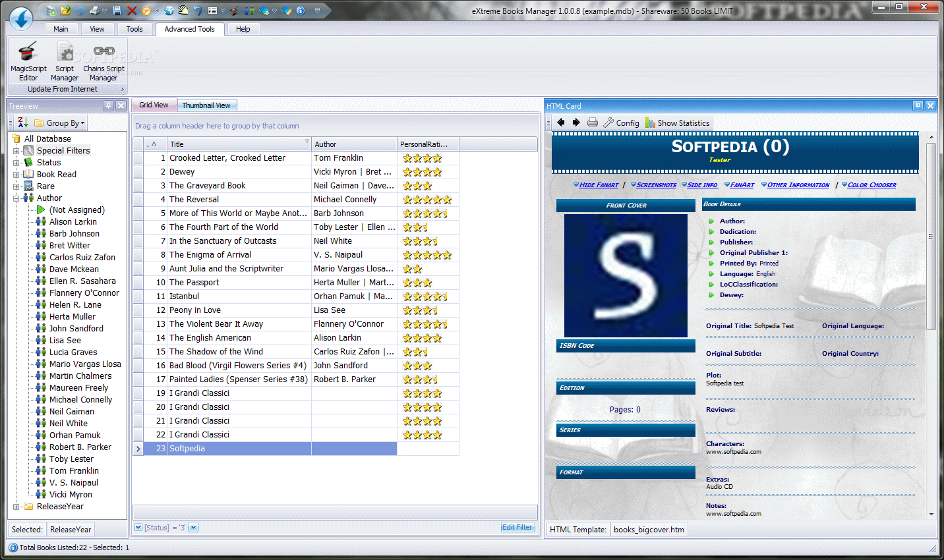Expand the Rare tree node
Viewport: 944px width, 560px height.
click(x=16, y=186)
